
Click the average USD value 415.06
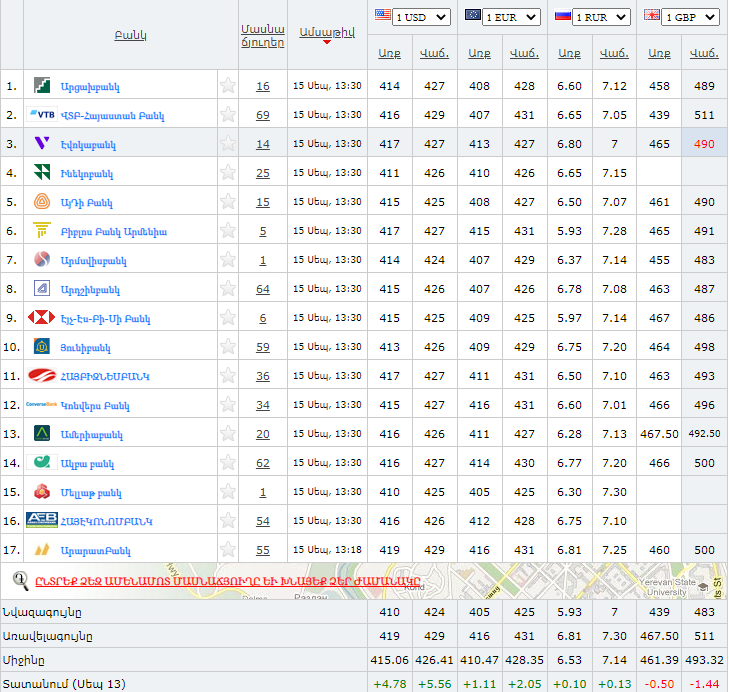pos(389,660)
